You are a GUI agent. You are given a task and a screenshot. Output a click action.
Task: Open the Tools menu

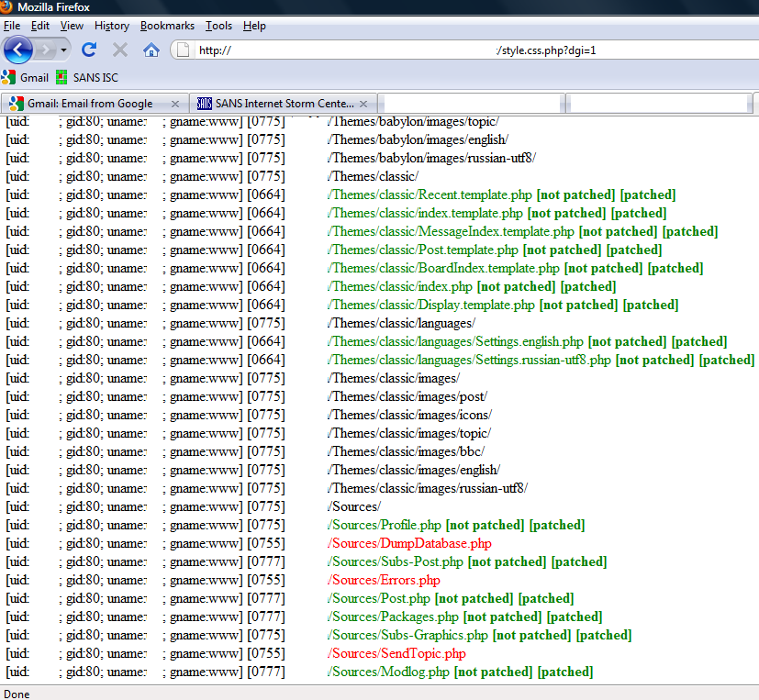coord(218,26)
